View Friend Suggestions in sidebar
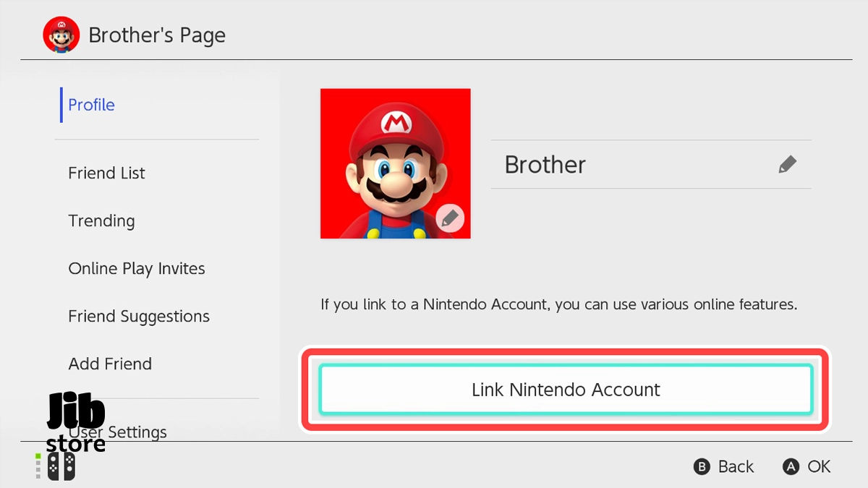868x488 pixels. [x=139, y=317]
